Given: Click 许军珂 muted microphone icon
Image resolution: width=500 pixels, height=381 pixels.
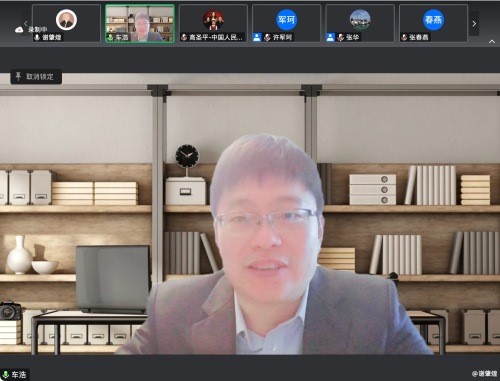Looking at the screenshot, I should click(x=267, y=37).
